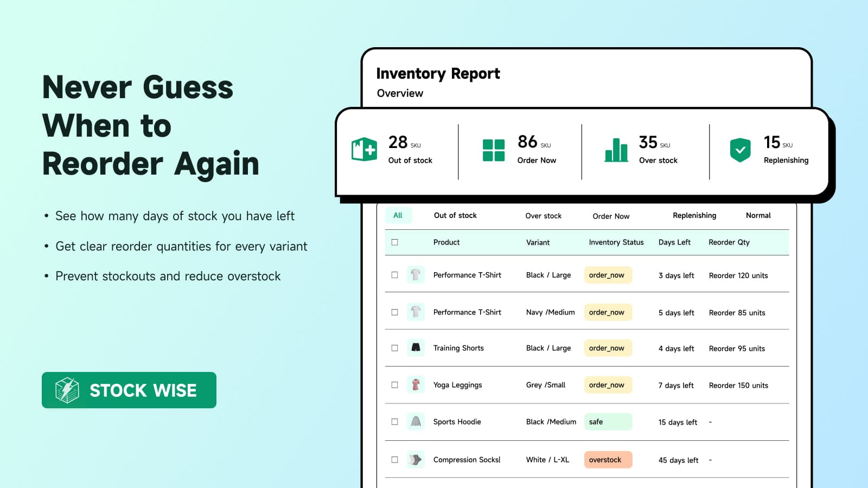Select the Order Now filter tab

(611, 216)
